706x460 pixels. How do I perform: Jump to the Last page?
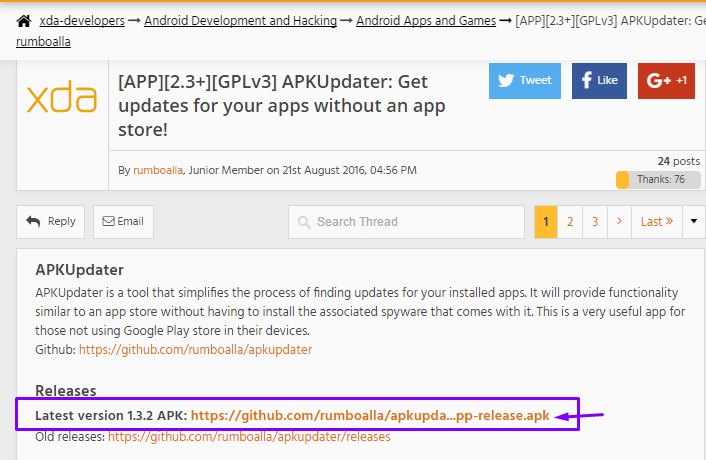click(x=657, y=222)
